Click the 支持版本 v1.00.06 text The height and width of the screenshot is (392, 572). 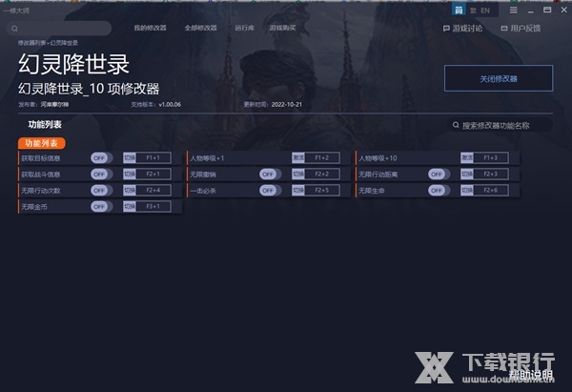pyautogui.click(x=155, y=104)
